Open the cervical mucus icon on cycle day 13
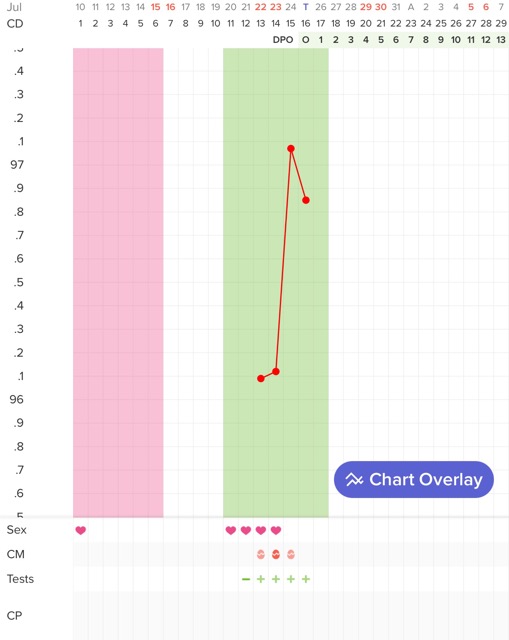 pos(261,554)
